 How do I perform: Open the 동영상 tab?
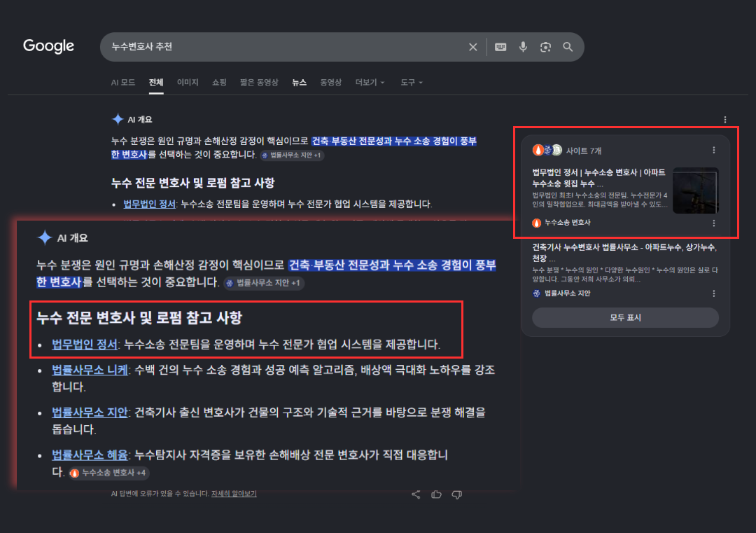330,83
